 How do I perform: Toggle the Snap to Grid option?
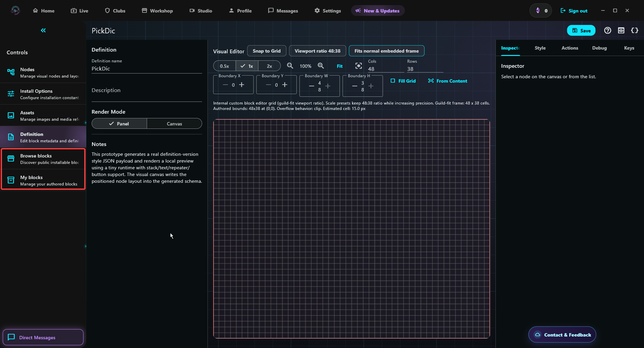(x=266, y=51)
